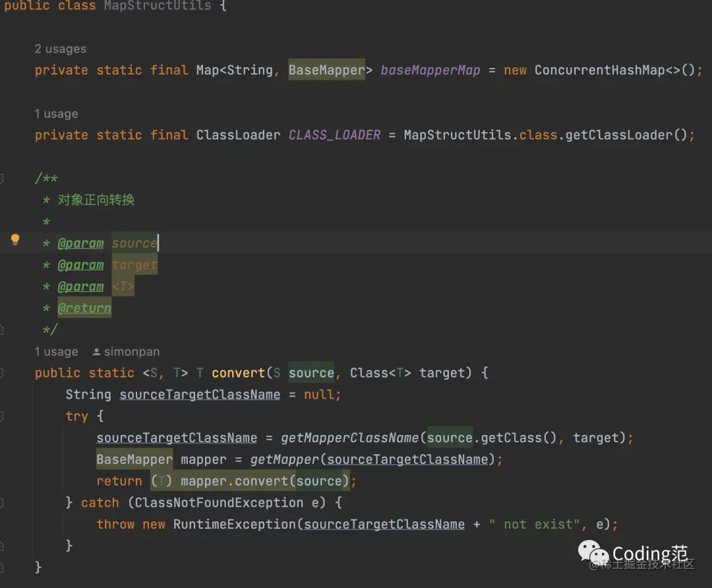The height and width of the screenshot is (588, 712).
Task: Click BaseMapper type on the mapper line
Action: pos(134,459)
